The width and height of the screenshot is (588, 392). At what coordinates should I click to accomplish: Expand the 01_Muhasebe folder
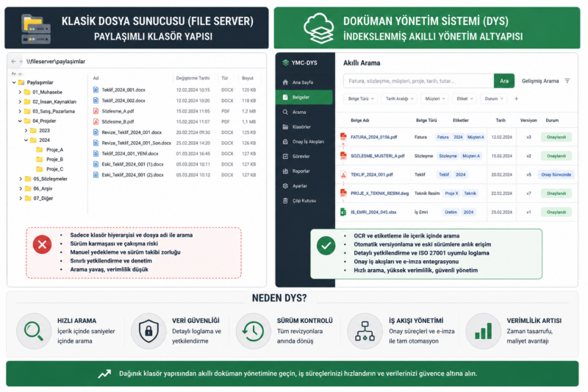click(x=20, y=92)
